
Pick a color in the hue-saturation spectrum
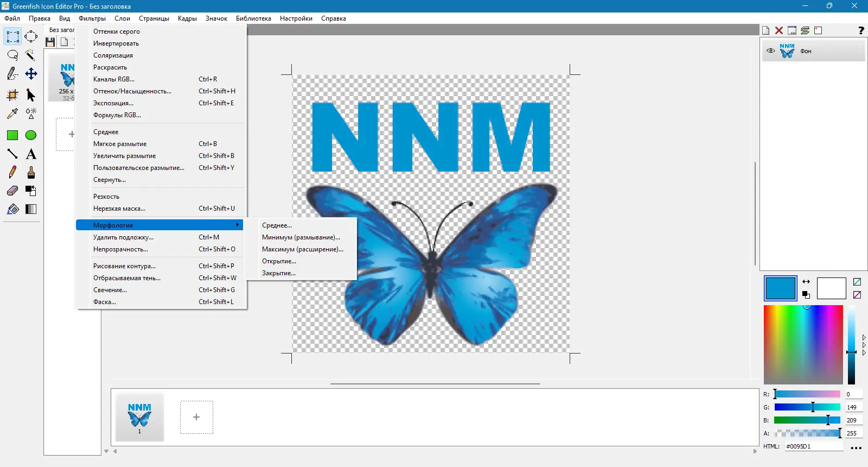coord(803,345)
